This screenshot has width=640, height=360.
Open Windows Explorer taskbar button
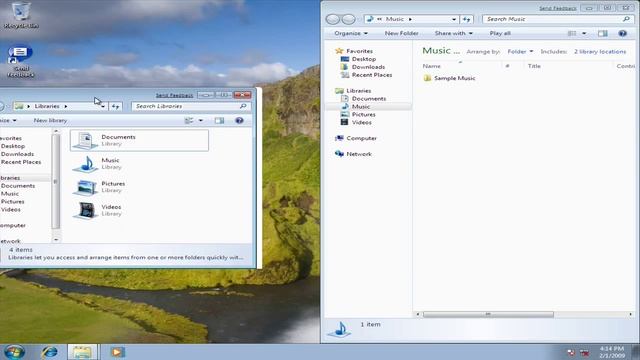coord(82,352)
